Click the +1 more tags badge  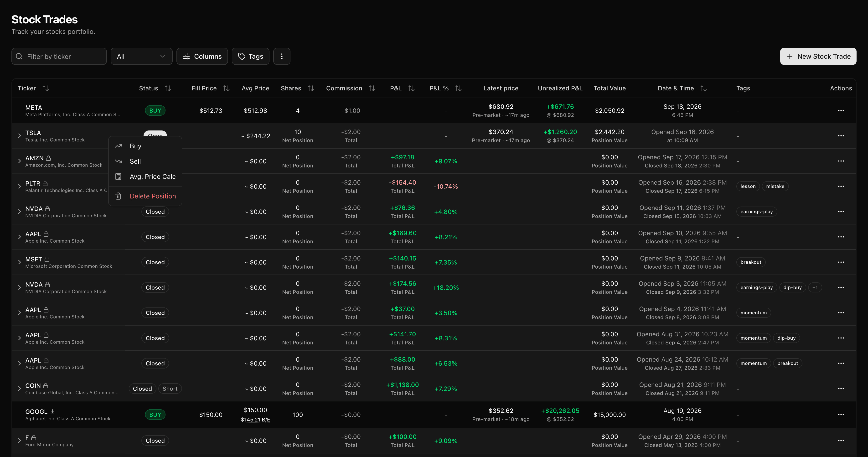tap(815, 287)
